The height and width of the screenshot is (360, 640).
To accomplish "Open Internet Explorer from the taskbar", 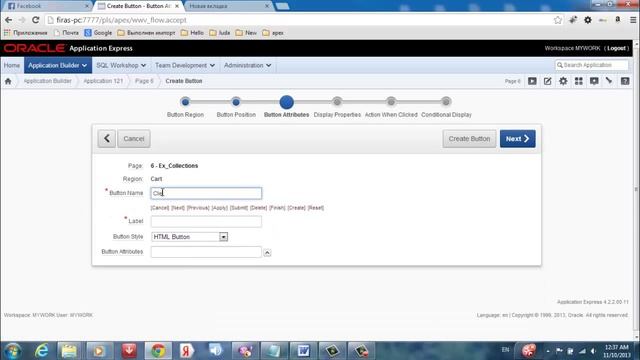I will coord(42,351).
